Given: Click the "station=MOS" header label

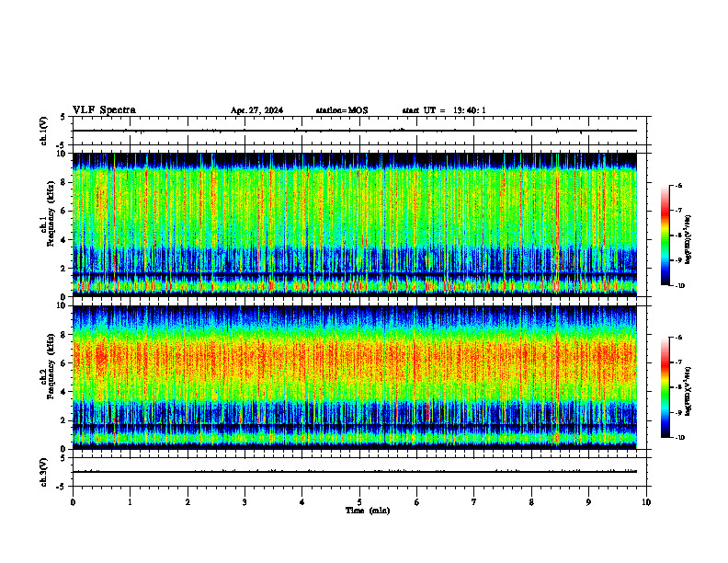Looking at the screenshot, I should [342, 110].
